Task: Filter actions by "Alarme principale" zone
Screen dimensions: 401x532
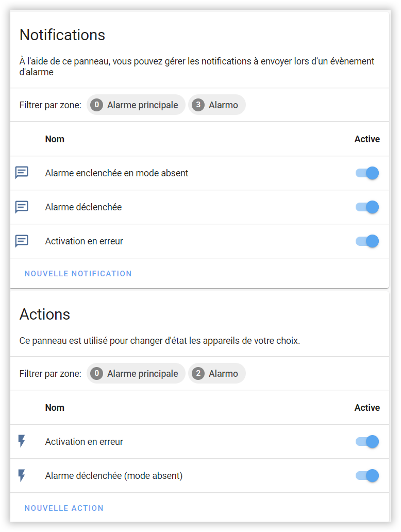Action: click(x=136, y=374)
